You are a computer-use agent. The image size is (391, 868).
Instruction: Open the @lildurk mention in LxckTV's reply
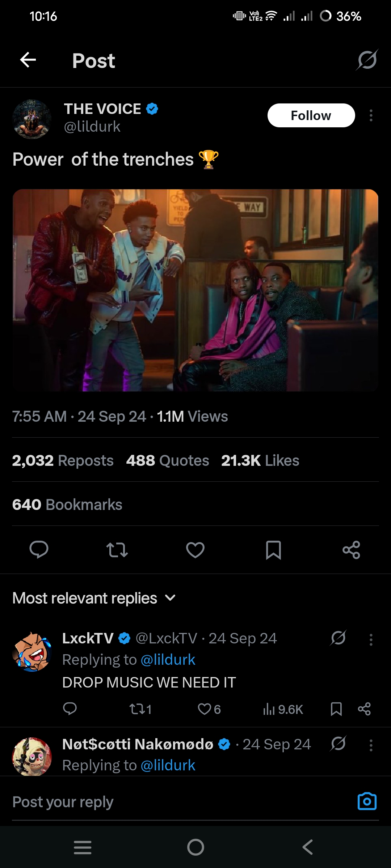(168, 660)
